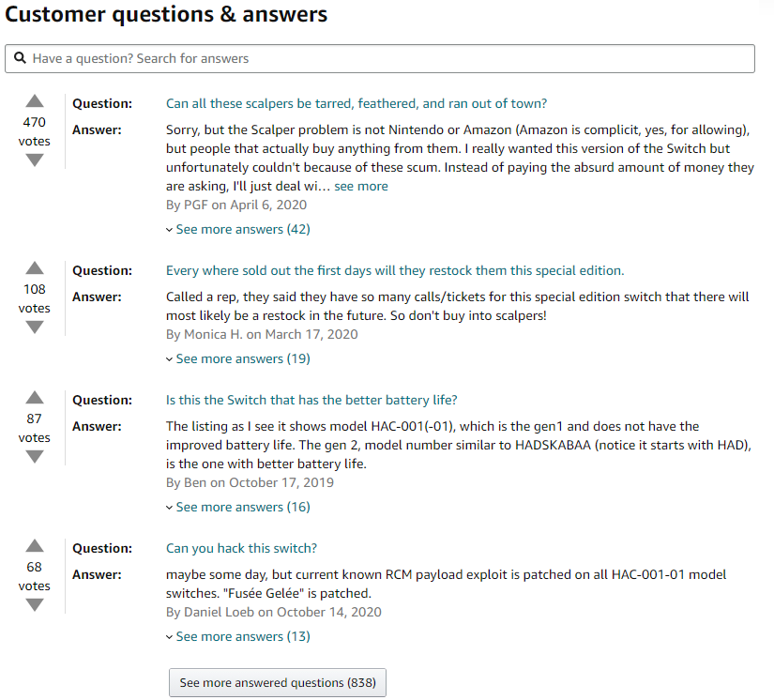Open "Is this the Switch" battery question
This screenshot has height=700, width=774.
[x=311, y=400]
